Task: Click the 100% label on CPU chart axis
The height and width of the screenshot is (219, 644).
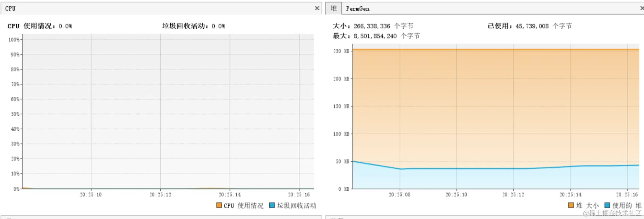Action: point(14,40)
